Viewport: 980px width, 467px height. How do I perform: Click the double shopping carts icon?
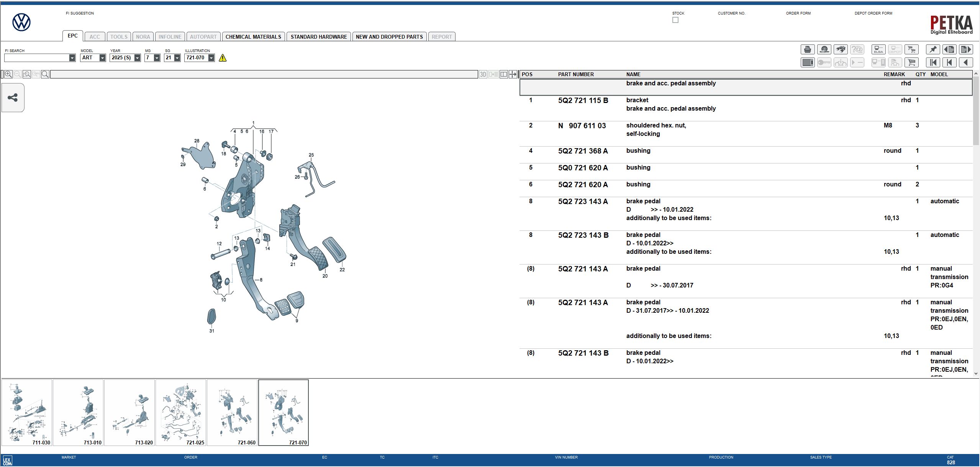pos(911,49)
